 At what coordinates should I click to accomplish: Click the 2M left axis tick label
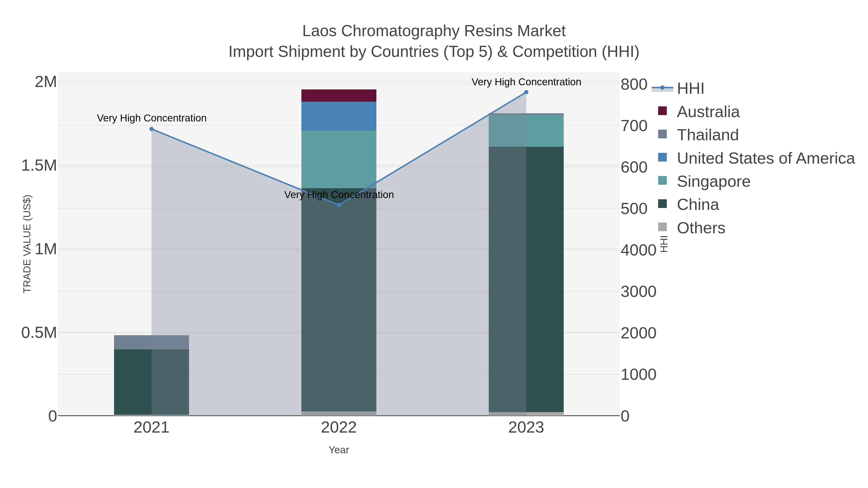(x=46, y=82)
